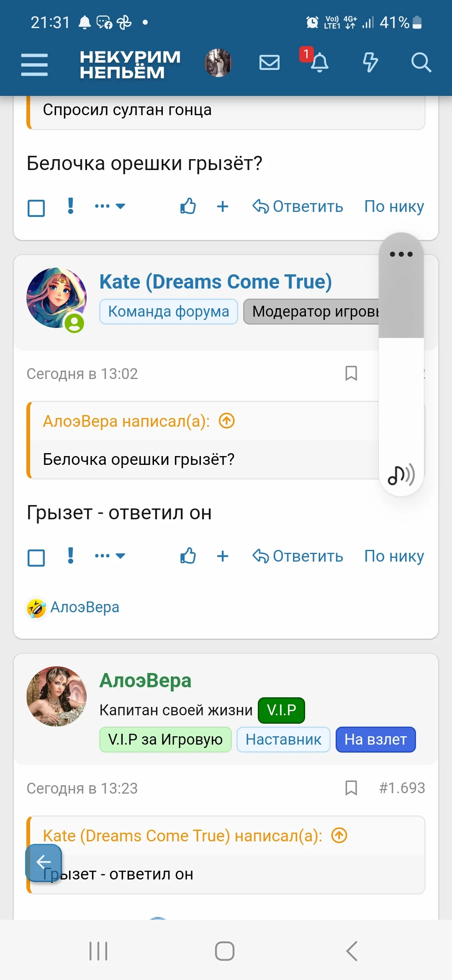
Task: Open the floating three-dots volume panel menu
Action: [401, 254]
